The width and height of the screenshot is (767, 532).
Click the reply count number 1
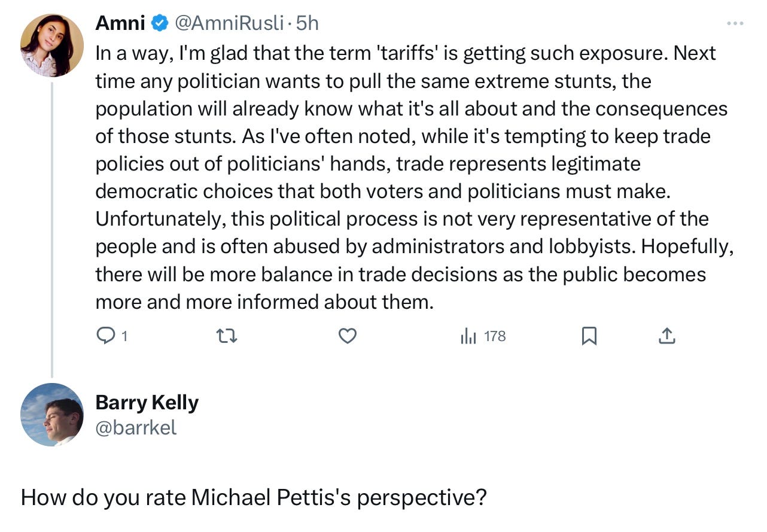124,337
